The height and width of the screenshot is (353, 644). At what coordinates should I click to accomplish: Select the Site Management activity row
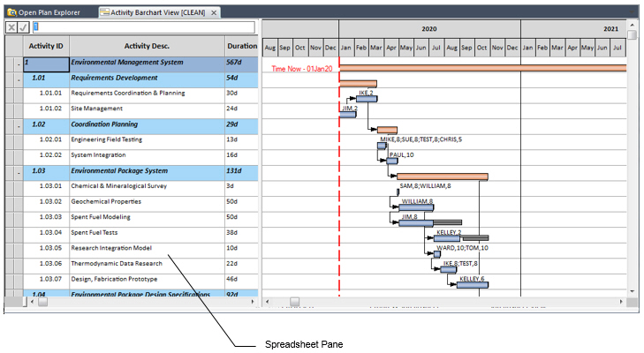click(97, 109)
